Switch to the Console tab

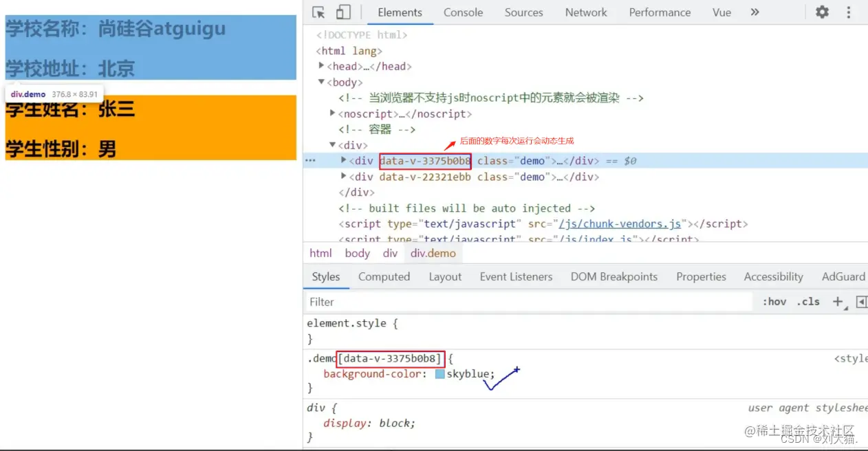coord(463,12)
